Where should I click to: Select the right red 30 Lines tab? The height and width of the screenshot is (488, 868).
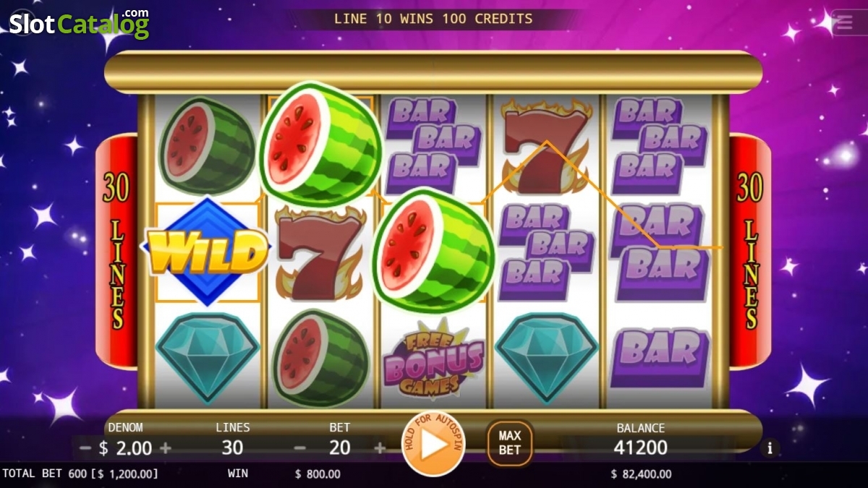coord(750,251)
